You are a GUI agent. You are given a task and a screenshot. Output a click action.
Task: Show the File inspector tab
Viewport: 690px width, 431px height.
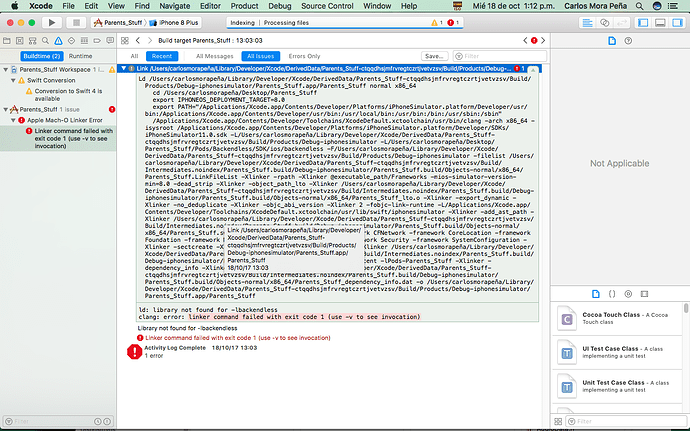(612, 41)
